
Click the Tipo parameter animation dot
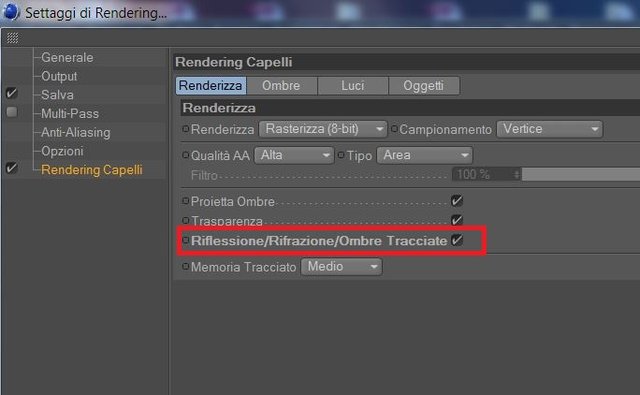point(341,155)
